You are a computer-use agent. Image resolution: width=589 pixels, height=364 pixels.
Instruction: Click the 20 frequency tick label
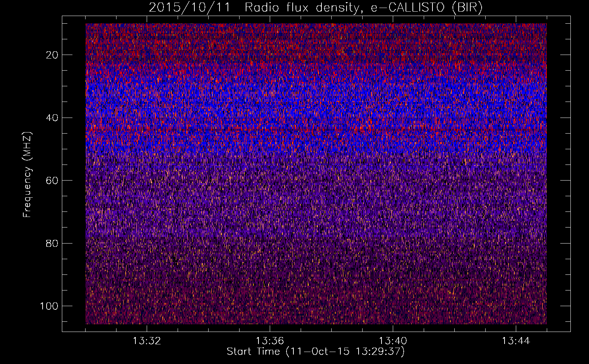tap(52, 55)
